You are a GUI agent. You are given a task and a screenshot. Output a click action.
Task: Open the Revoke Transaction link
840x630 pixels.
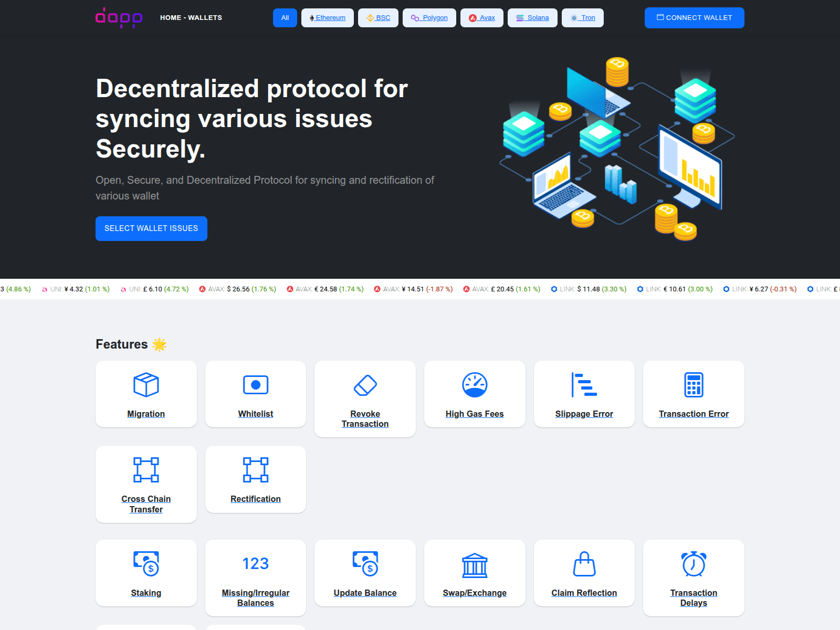click(365, 419)
